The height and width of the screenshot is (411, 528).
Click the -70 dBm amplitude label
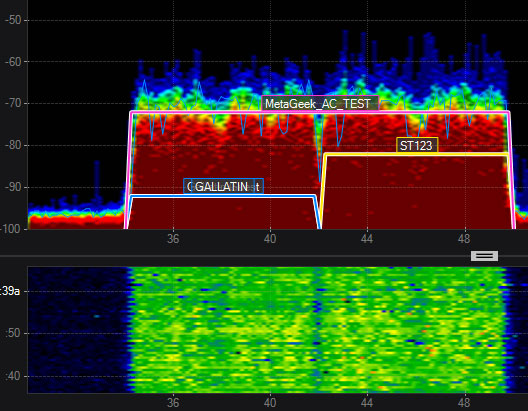(x=13, y=103)
